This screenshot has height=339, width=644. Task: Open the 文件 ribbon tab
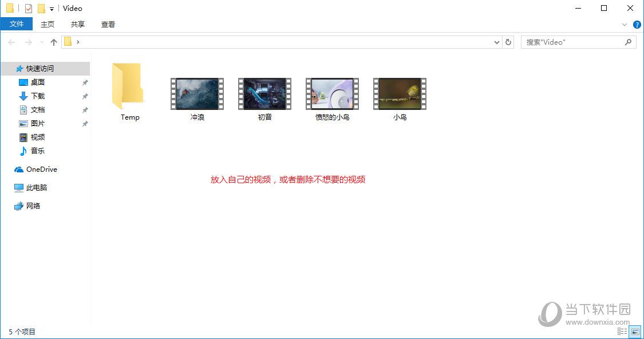(x=17, y=24)
